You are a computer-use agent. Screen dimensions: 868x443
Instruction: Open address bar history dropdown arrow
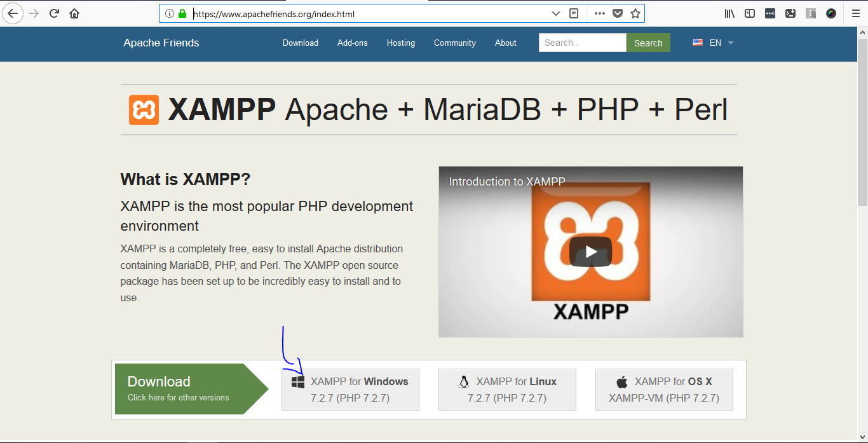(x=556, y=13)
